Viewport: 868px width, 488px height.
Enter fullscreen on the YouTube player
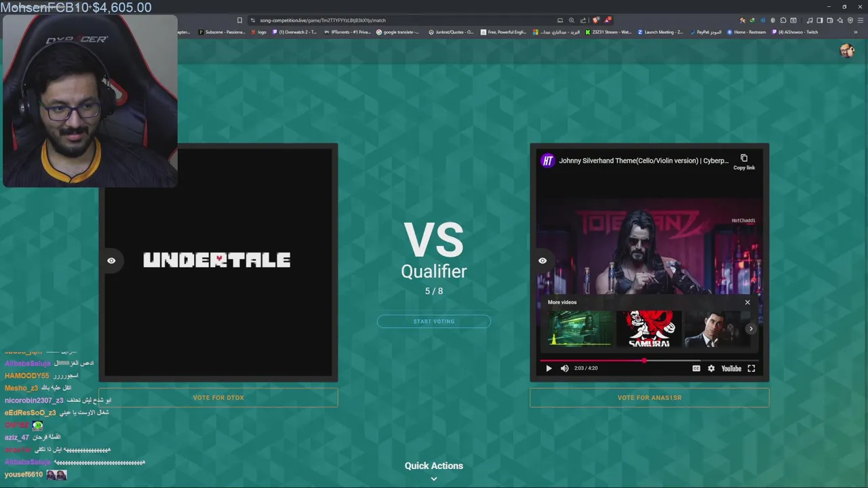(751, 368)
